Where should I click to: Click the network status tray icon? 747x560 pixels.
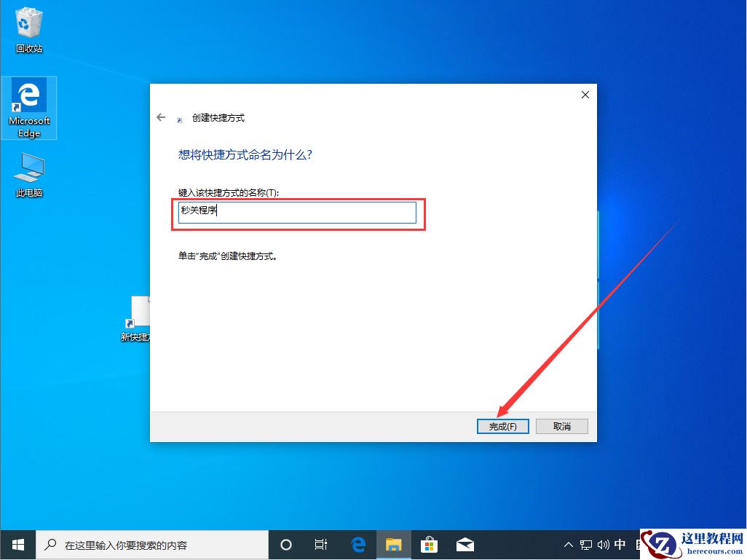point(585,544)
